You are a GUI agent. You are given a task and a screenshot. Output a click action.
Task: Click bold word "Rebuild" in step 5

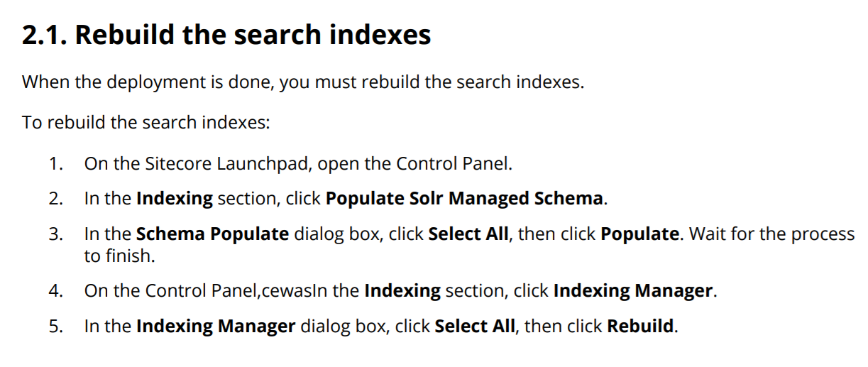[640, 327]
